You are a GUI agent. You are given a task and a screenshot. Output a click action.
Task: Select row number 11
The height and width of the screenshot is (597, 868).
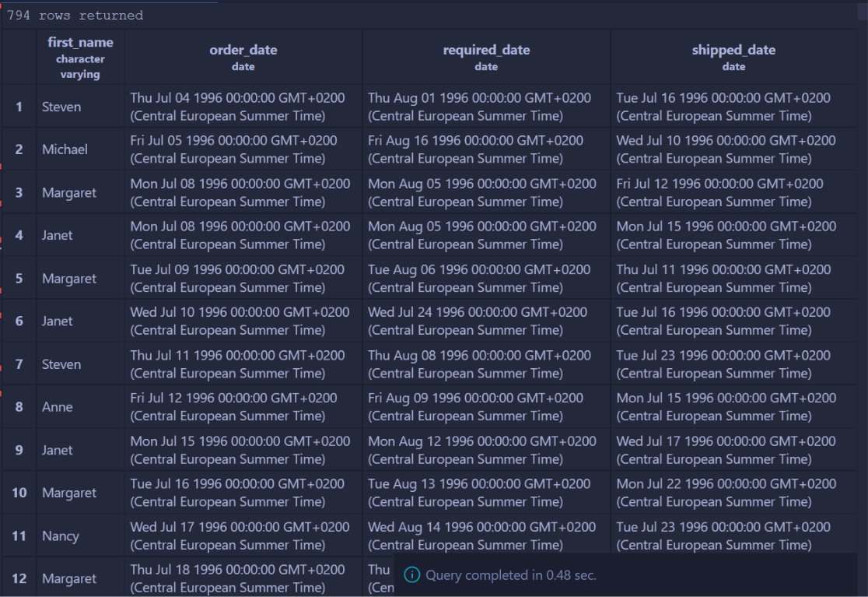19,536
